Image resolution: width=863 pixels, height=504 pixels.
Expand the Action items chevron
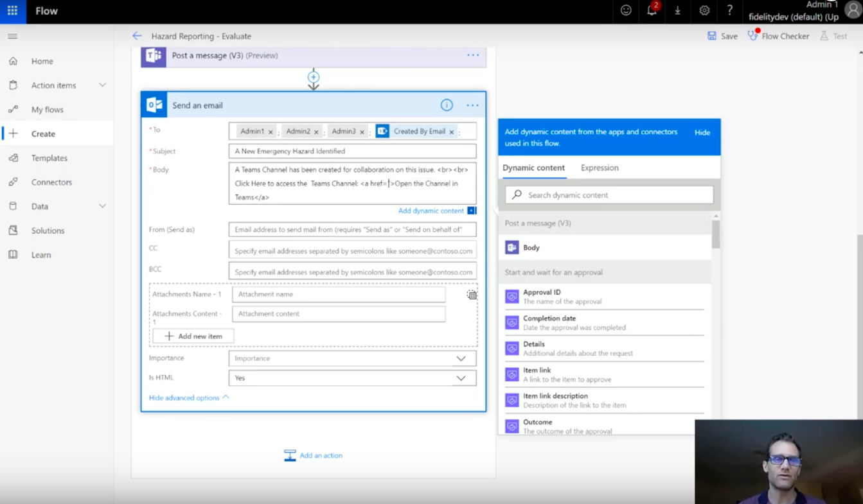(x=102, y=85)
